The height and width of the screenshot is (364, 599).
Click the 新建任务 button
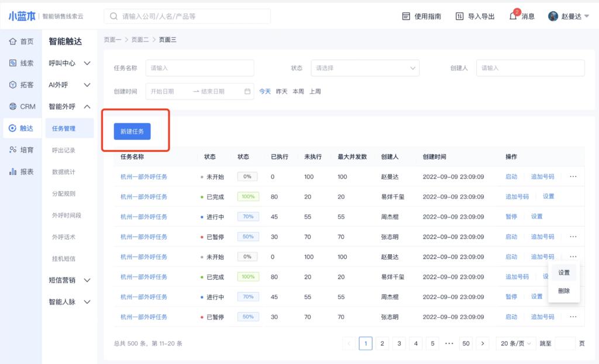click(x=132, y=131)
